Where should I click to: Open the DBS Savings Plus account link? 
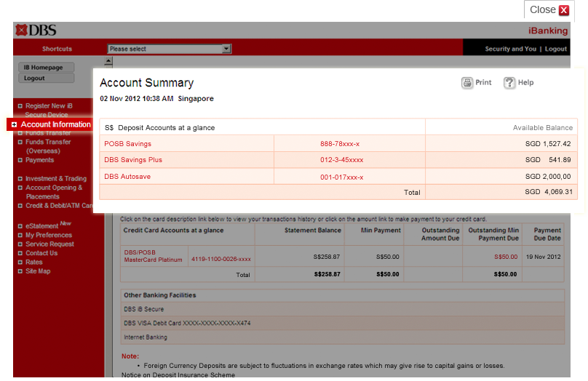pyautogui.click(x=133, y=160)
